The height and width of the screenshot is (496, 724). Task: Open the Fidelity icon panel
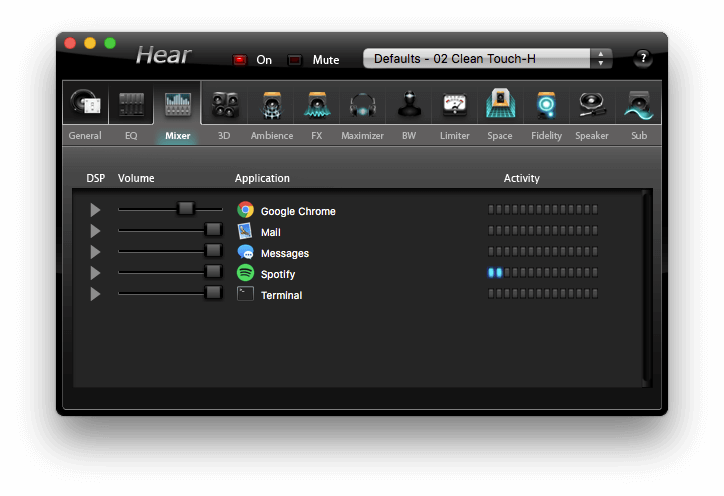click(546, 105)
